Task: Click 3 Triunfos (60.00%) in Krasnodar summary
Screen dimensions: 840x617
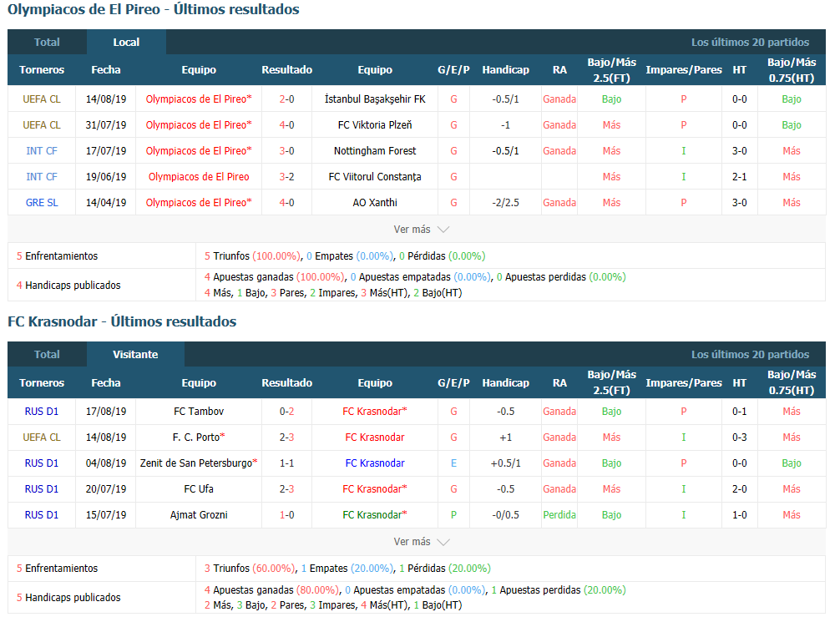Action: 250,569
